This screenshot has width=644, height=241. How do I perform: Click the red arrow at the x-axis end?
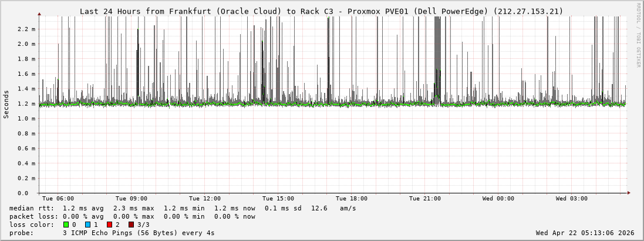pyautogui.click(x=628, y=193)
